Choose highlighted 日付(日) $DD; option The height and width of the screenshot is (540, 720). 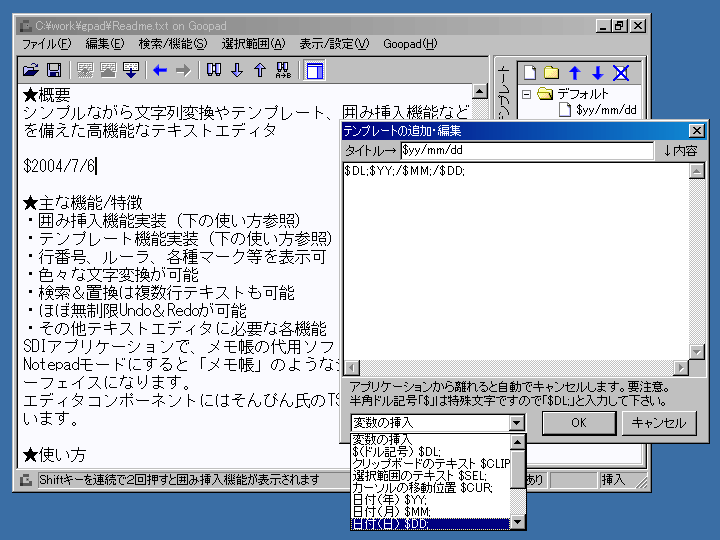431,523
